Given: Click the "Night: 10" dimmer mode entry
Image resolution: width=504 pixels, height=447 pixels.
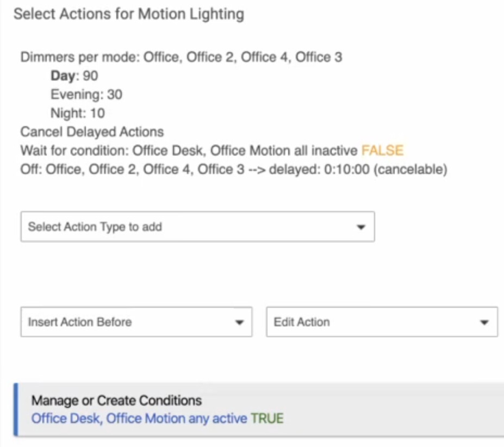Looking at the screenshot, I should 78,113.
